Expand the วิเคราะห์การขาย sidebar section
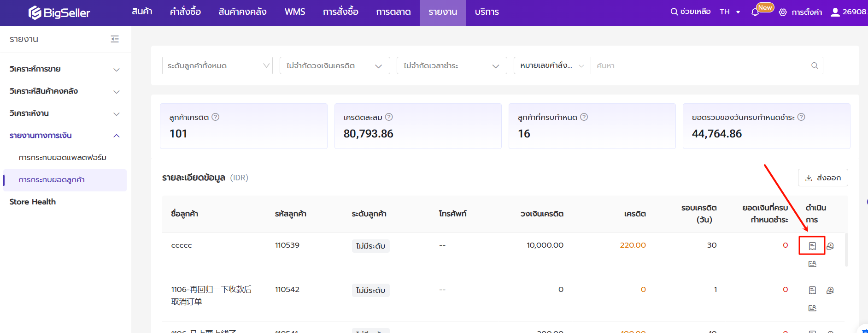868x333 pixels. pyautogui.click(x=65, y=69)
